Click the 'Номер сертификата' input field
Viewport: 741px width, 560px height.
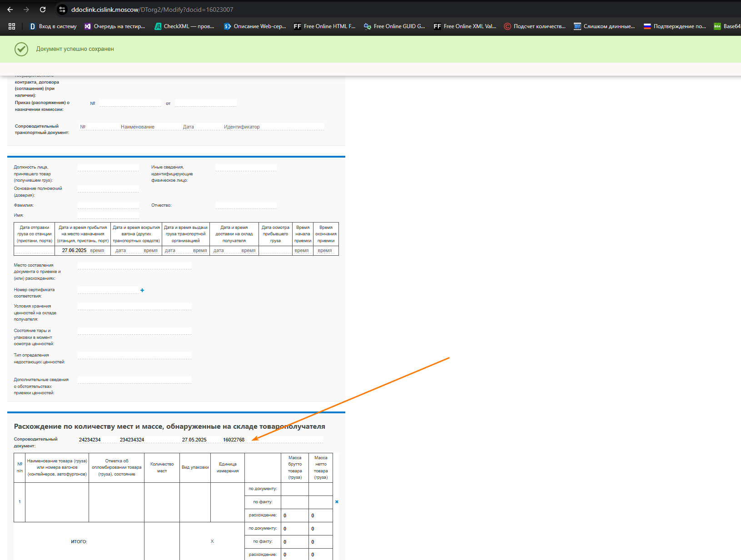[108, 290]
